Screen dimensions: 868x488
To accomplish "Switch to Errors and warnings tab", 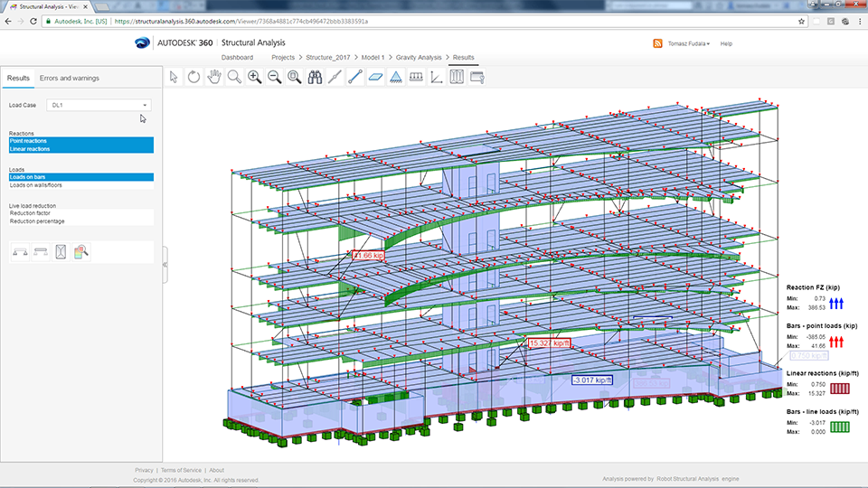I will (x=70, y=79).
